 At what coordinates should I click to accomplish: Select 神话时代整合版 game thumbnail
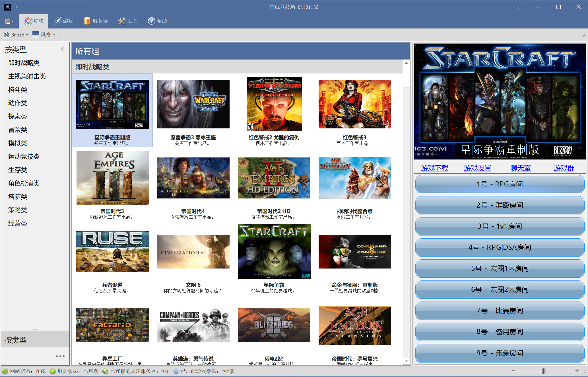click(x=355, y=178)
